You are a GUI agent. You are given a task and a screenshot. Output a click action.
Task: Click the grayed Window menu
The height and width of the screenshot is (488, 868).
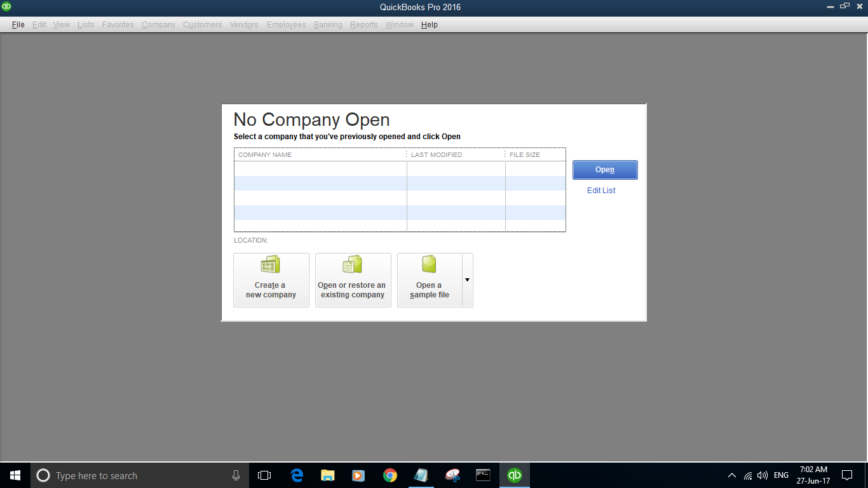point(400,25)
